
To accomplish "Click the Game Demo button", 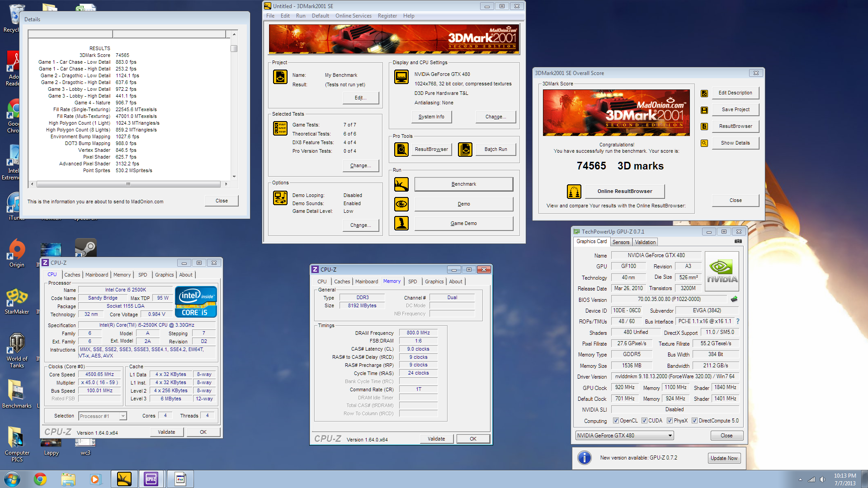I will point(463,224).
